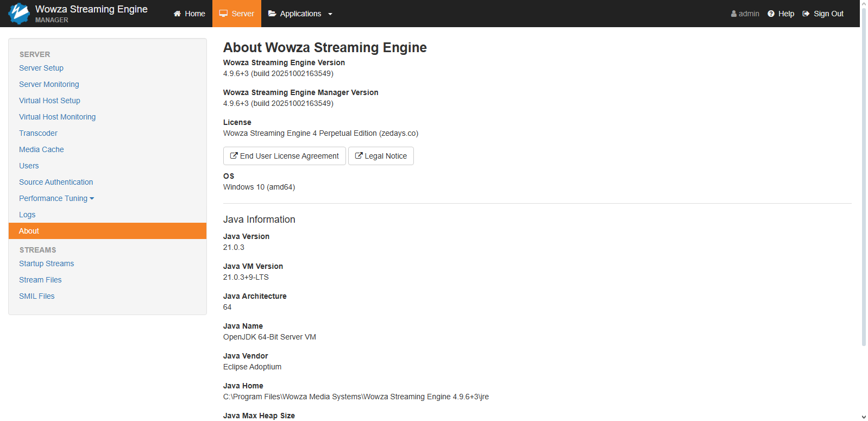The width and height of the screenshot is (868, 421).
Task: Click the Wowza logo icon
Action: click(x=19, y=14)
